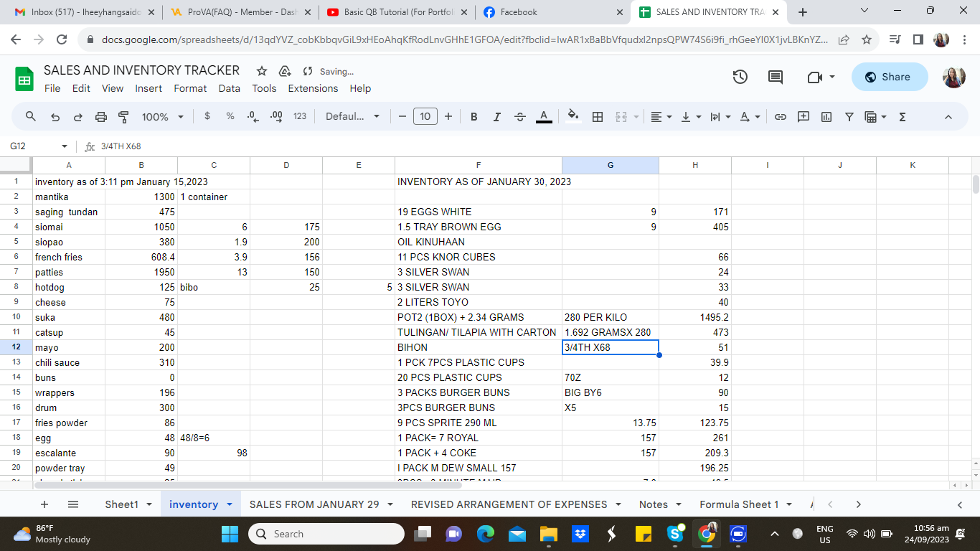Select column G header
Viewport: 980px width, 551px height.
[611, 166]
